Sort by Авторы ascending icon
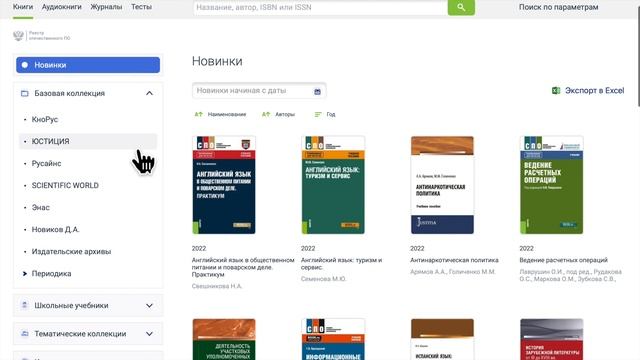Image resolution: width=640 pixels, height=360 pixels. point(266,114)
